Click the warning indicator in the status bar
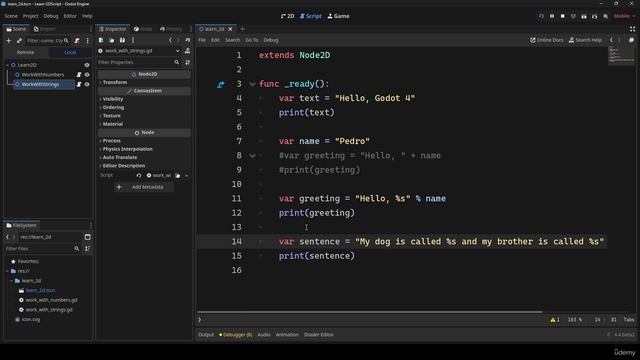Screen dimensions: 640x360 555,320
